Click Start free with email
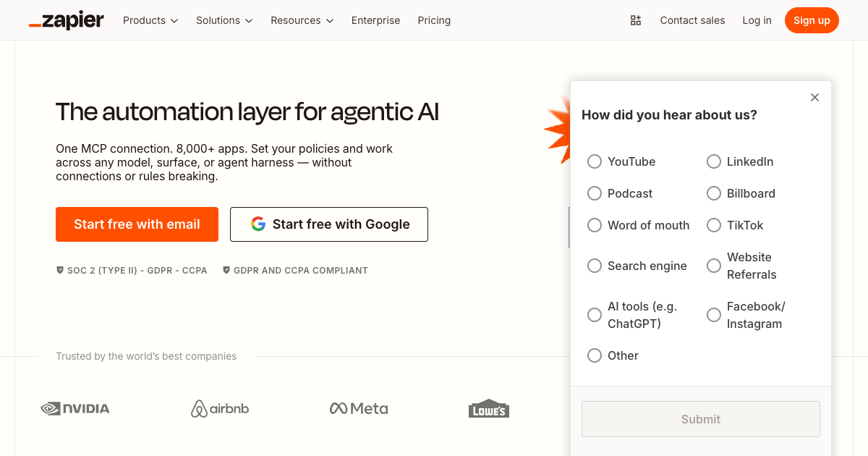This screenshot has width=868, height=456. (137, 224)
